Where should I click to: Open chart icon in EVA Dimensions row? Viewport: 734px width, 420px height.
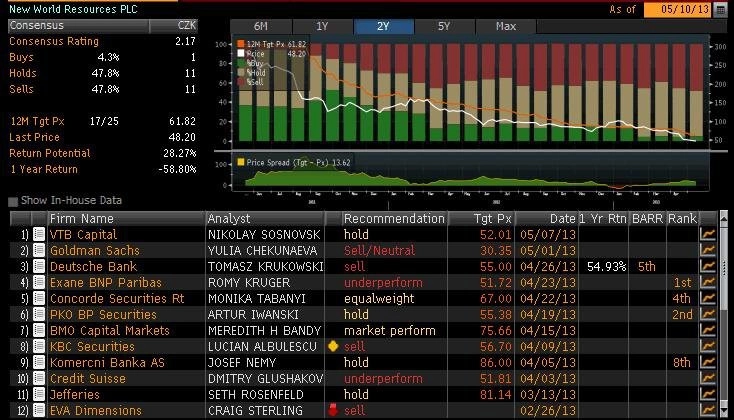pyautogui.click(x=708, y=410)
